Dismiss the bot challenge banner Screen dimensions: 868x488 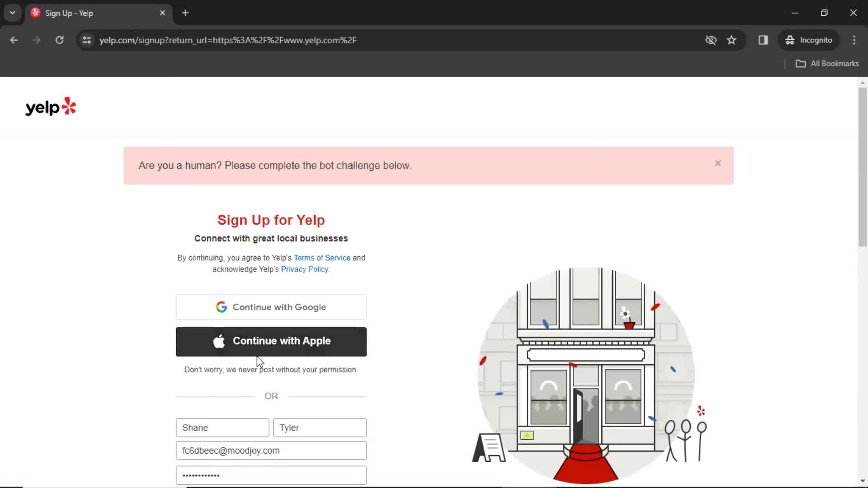click(717, 163)
